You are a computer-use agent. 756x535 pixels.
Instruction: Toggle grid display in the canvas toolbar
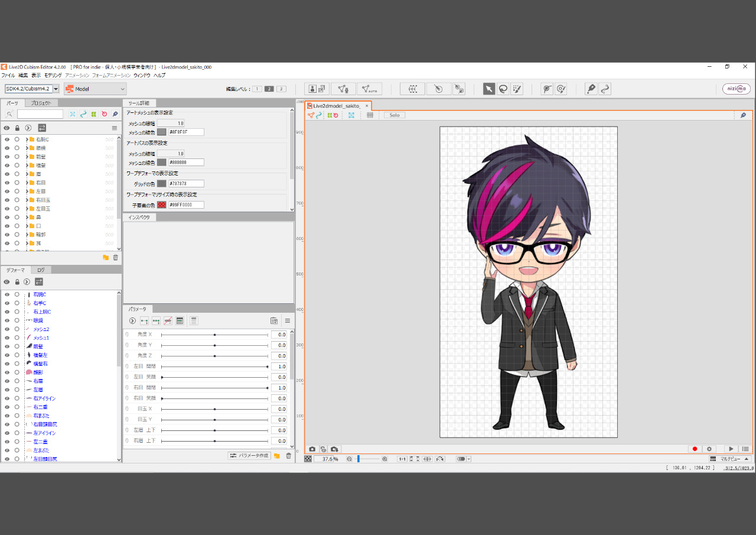pyautogui.click(x=370, y=115)
